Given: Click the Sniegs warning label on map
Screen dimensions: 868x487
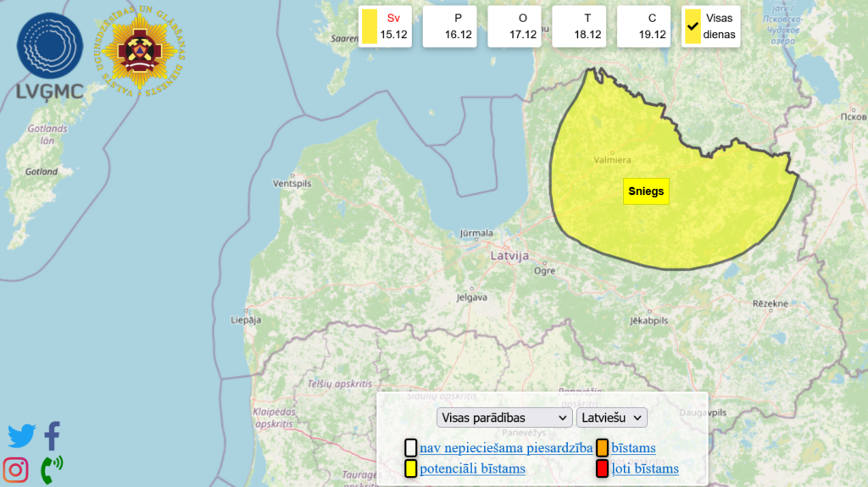Looking at the screenshot, I should [x=646, y=191].
